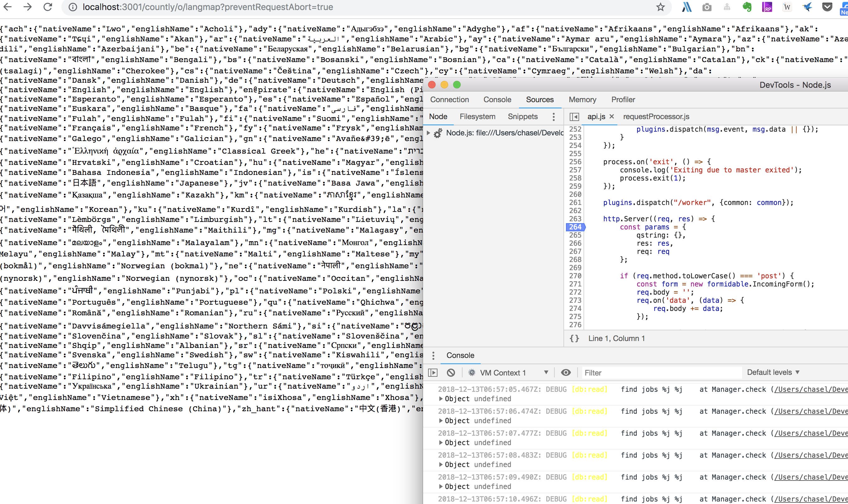This screenshot has width=848, height=504.
Task: Open the console drawer three-dot menu
Action: point(433,355)
